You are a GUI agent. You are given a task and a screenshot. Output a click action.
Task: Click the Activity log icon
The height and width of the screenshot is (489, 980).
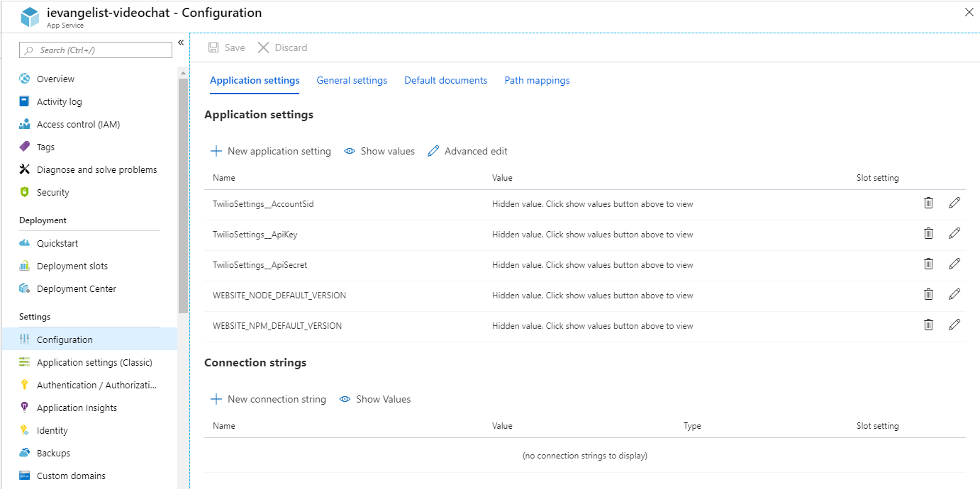(x=25, y=101)
